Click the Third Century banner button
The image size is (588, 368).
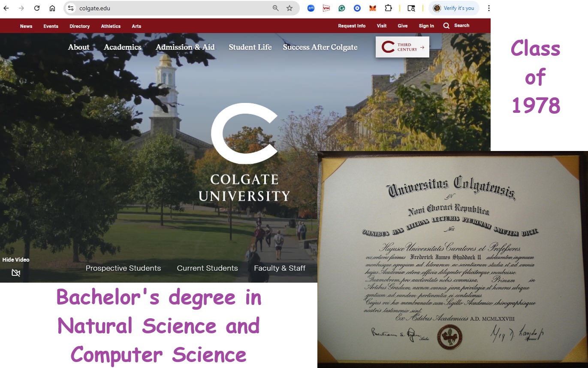pos(402,47)
